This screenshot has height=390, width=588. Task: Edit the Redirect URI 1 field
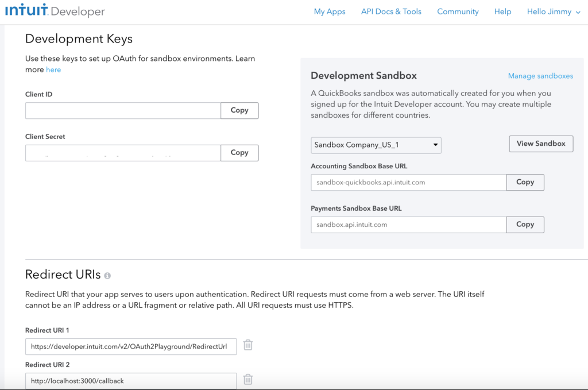click(131, 346)
